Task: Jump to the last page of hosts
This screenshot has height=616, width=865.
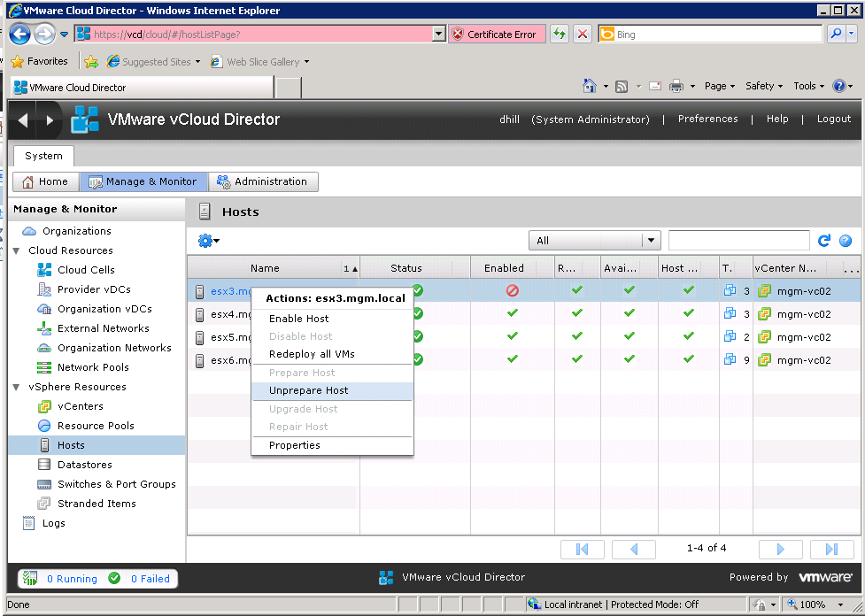Action: (832, 550)
